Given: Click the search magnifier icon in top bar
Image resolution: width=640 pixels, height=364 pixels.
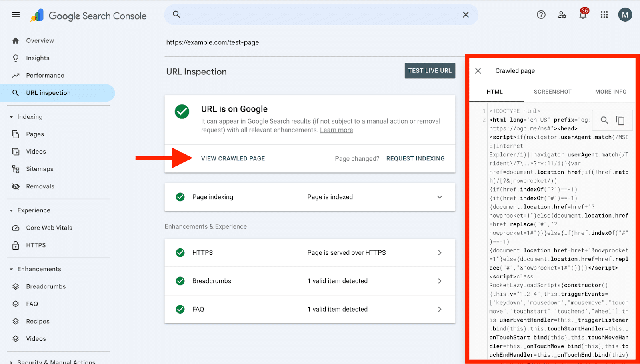Looking at the screenshot, I should point(176,14).
